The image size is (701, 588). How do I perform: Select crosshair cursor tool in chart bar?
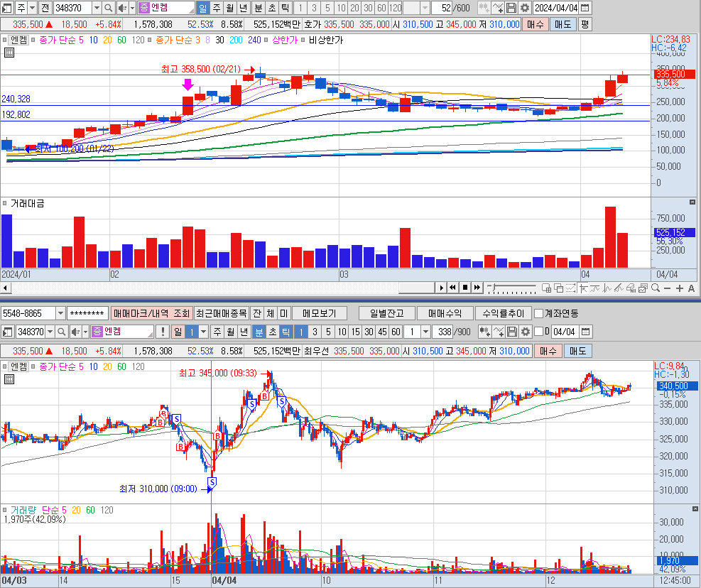[583, 288]
